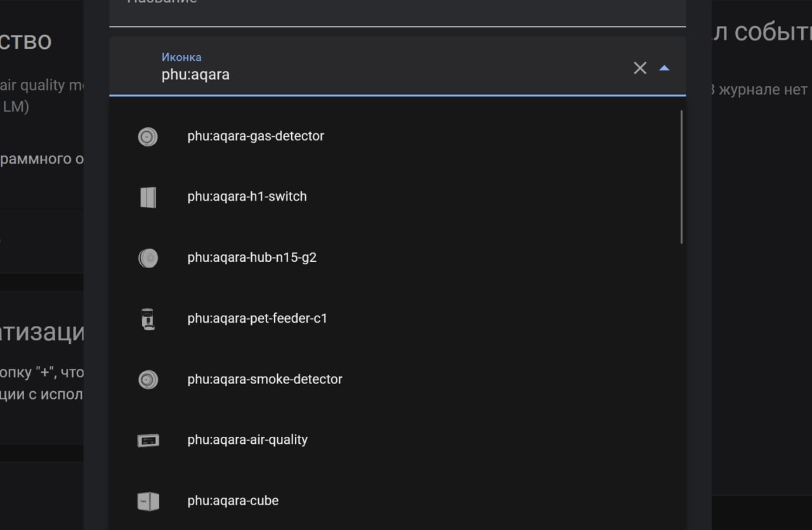Click the phu:aqara-gas-detector list entry text
This screenshot has width=812, height=530.
point(256,136)
